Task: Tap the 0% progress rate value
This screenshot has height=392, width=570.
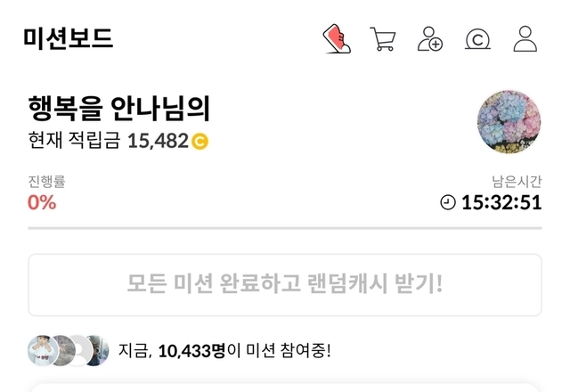Action: click(42, 202)
